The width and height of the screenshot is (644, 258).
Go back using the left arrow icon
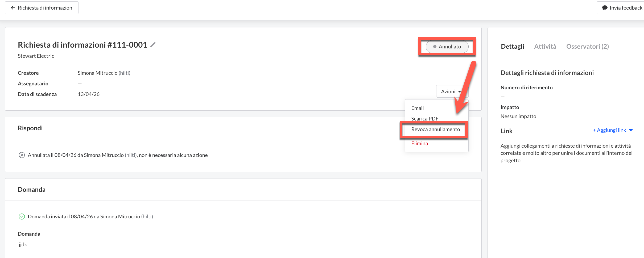pos(13,8)
